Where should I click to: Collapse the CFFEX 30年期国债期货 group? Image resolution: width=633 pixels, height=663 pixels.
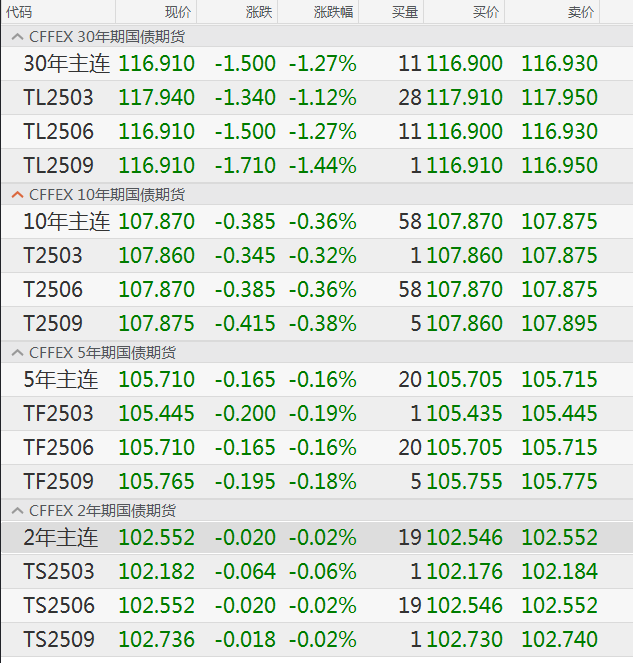pyautogui.click(x=17, y=37)
